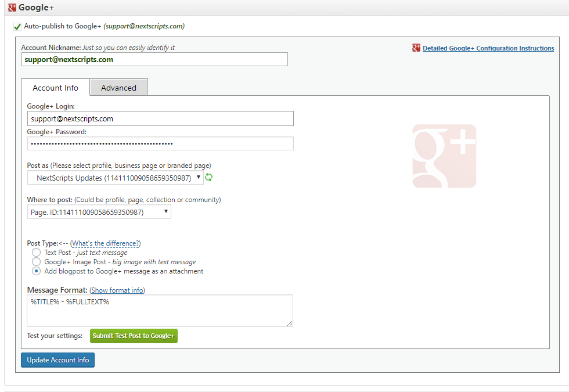Image resolution: width=569 pixels, height=392 pixels.
Task: Click the Auto-publish to Google+ label text
Action: pos(104,26)
